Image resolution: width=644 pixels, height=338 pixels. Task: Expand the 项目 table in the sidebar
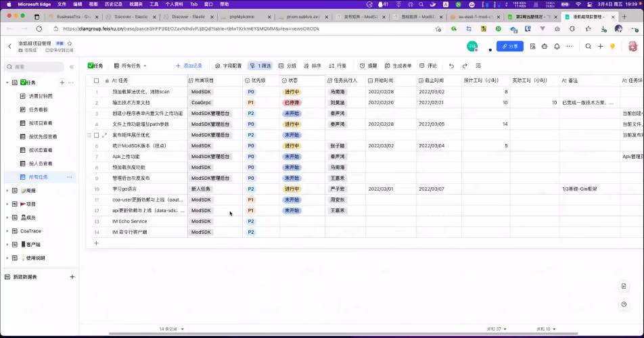(7, 203)
